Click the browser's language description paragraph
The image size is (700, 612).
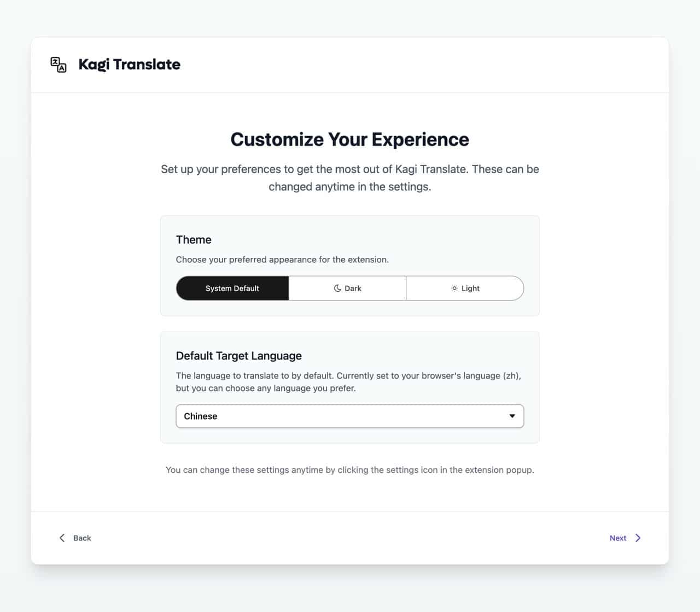pos(348,382)
